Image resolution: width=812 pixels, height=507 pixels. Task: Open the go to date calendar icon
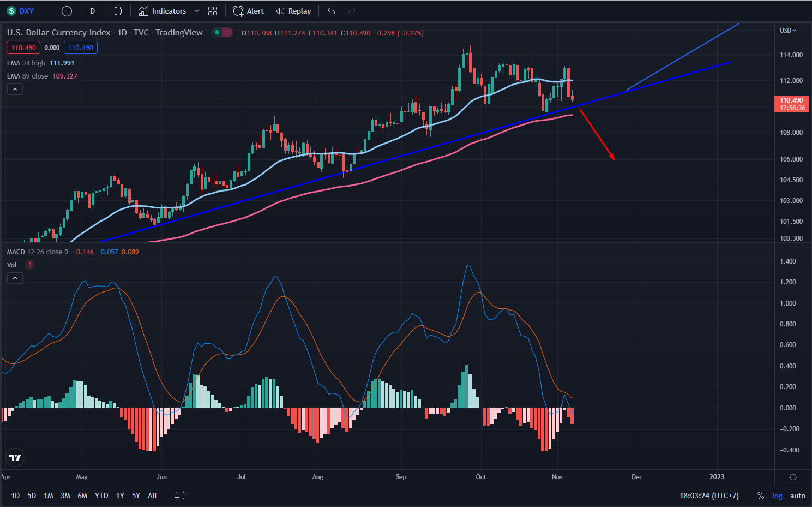point(179,496)
